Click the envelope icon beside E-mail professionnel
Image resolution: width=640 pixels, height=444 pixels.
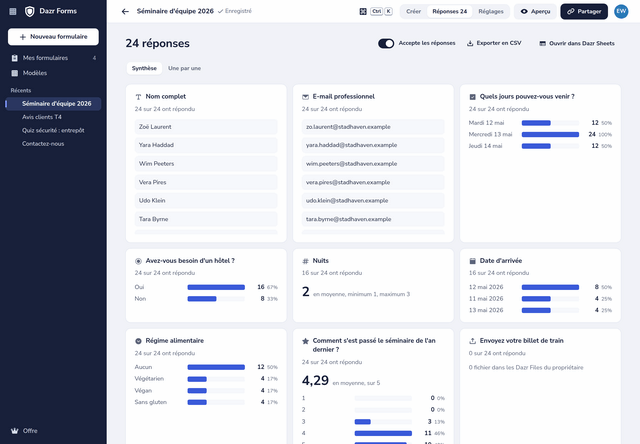pos(305,97)
